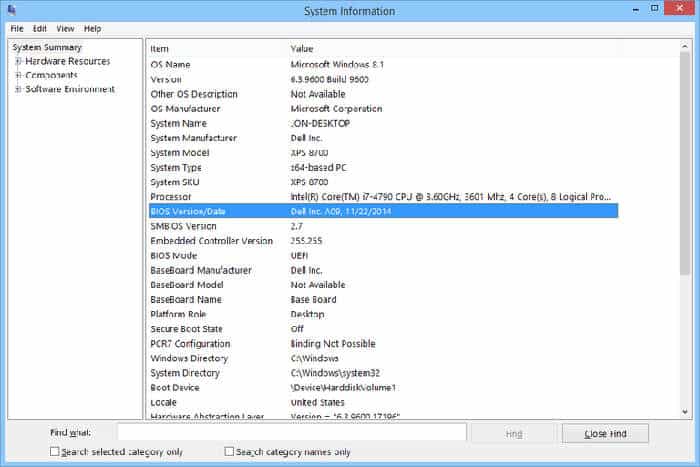This screenshot has width=700, height=467.
Task: Expand the Software Environment tree node
Action: (x=18, y=89)
